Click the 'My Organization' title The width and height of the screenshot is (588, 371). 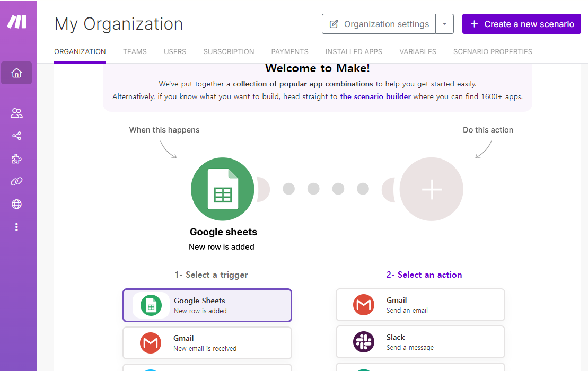click(118, 24)
